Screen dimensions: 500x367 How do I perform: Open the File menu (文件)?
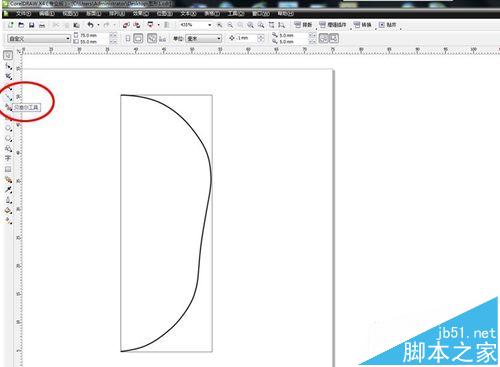[23, 14]
